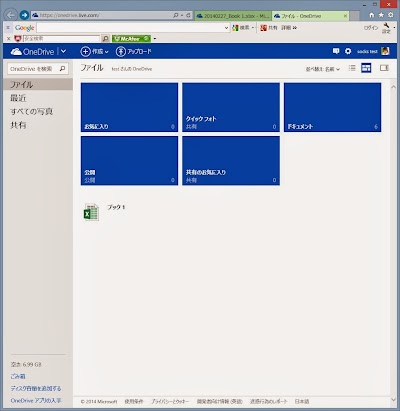Open the settings gear in OneDrive header
Viewport: 400px width, 411px height.
tap(348, 51)
